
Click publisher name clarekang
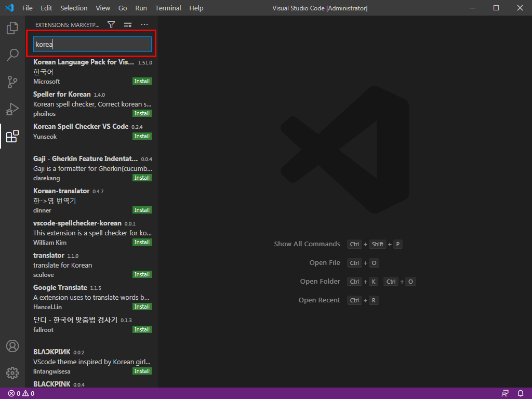(46, 179)
